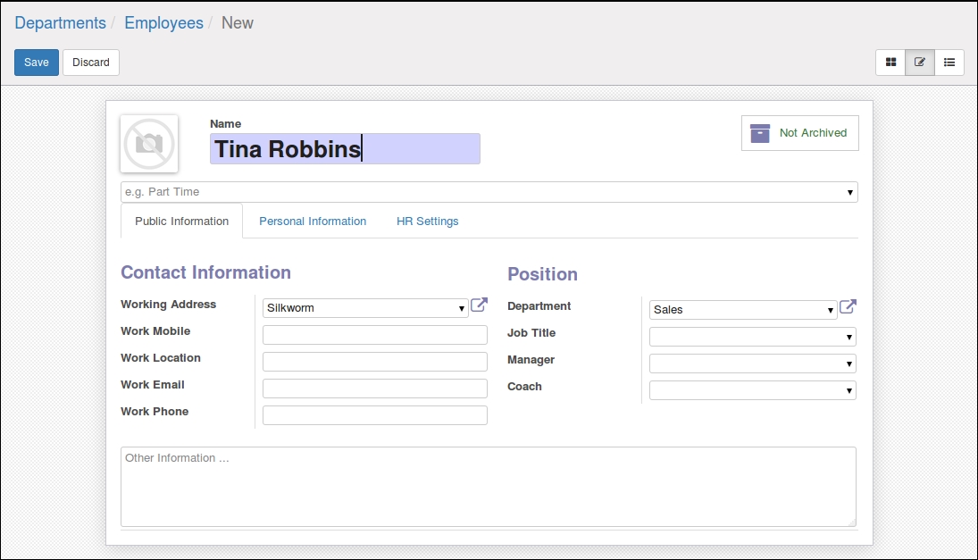Open the HR Settings tab
The width and height of the screenshot is (978, 560).
click(x=427, y=221)
